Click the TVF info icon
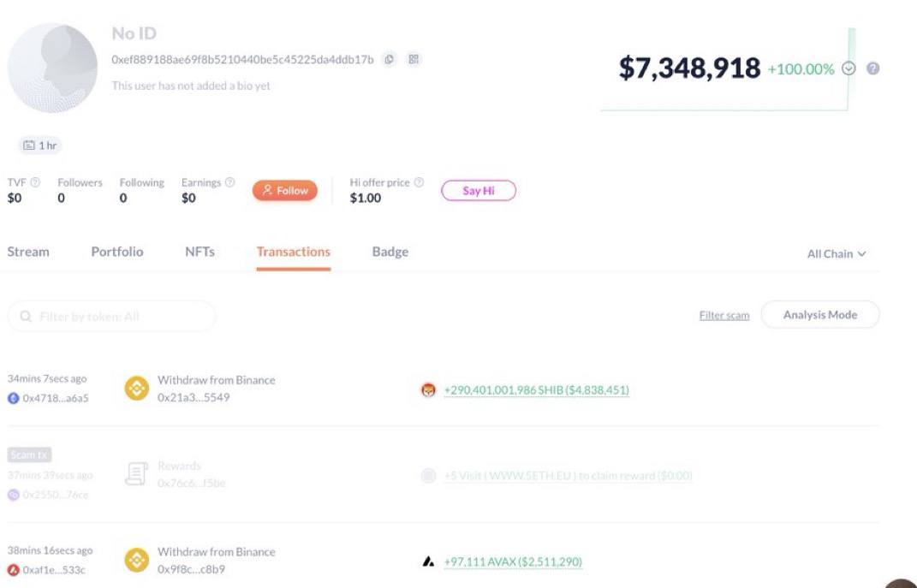 35,182
